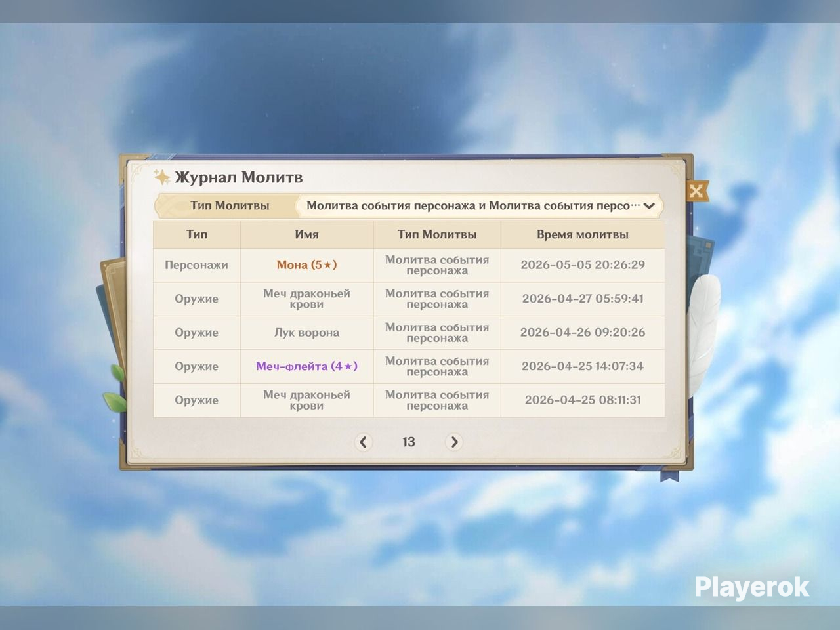Click the Имя column header

tap(306, 234)
